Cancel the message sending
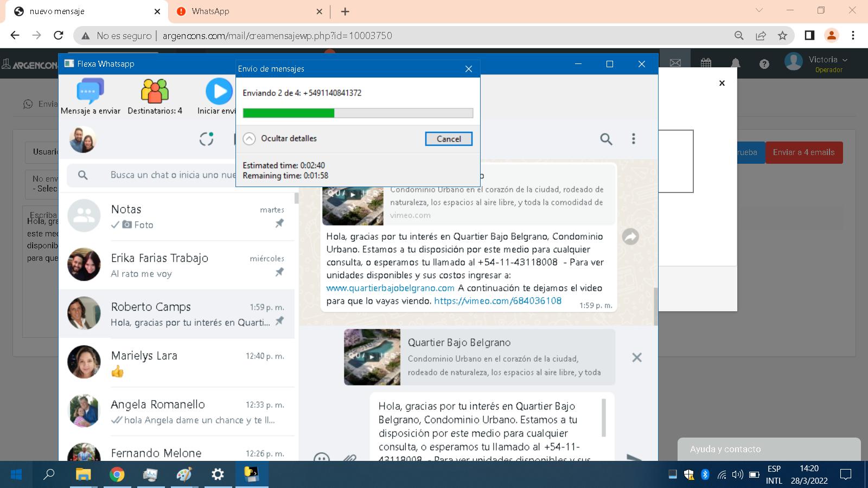 coord(449,139)
